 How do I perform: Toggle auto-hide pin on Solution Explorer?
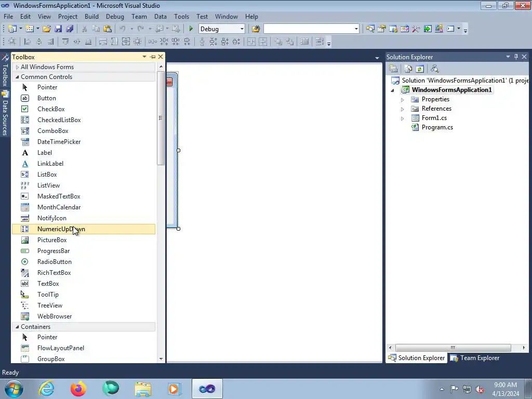click(516, 57)
